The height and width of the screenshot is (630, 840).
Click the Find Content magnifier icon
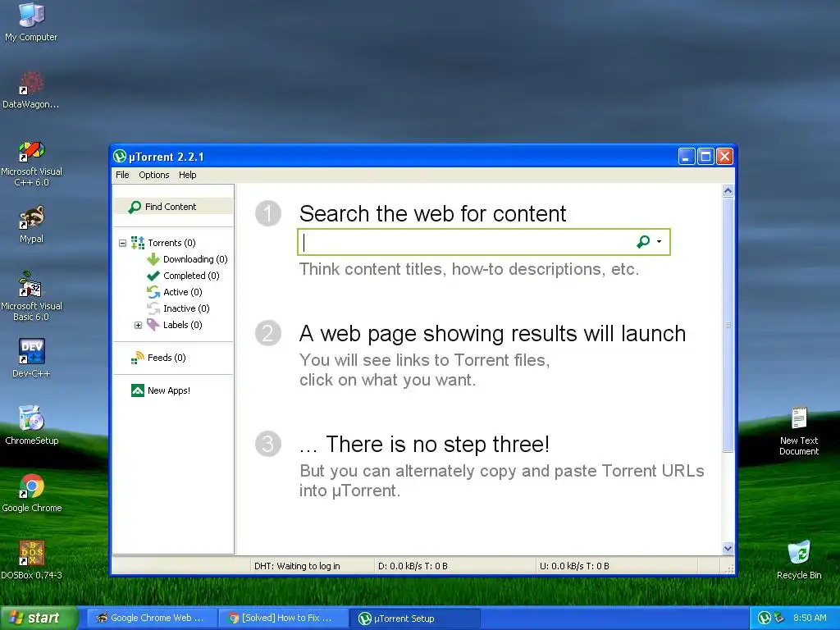coord(135,207)
